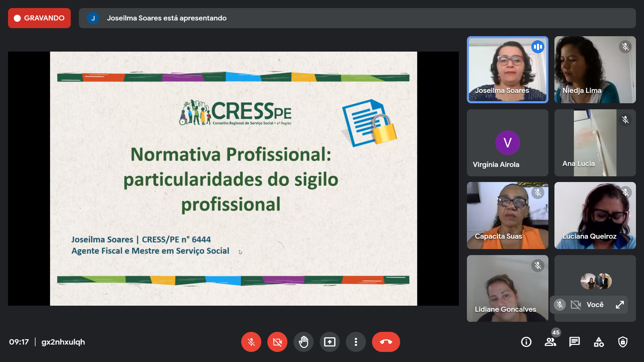Raise hand in the meeting
This screenshot has height=362, width=644.
pyautogui.click(x=303, y=342)
